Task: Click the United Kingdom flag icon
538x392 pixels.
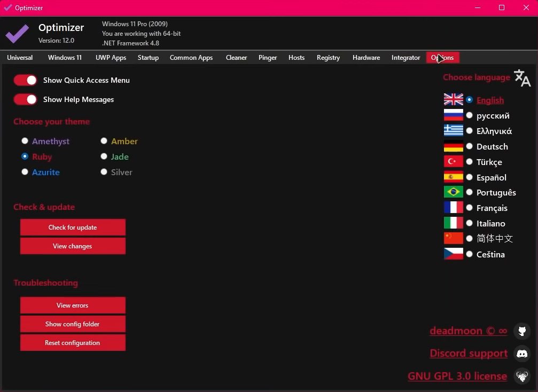Action: tap(453, 99)
